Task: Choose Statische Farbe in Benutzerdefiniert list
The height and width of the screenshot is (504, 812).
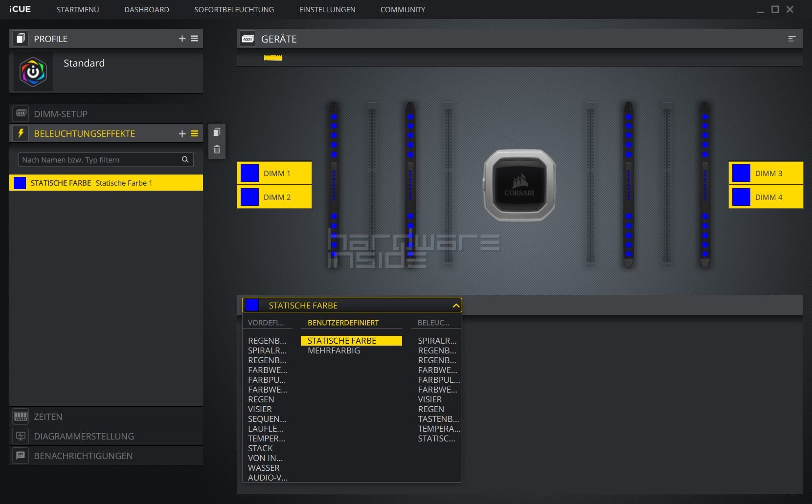Action: 351,341
